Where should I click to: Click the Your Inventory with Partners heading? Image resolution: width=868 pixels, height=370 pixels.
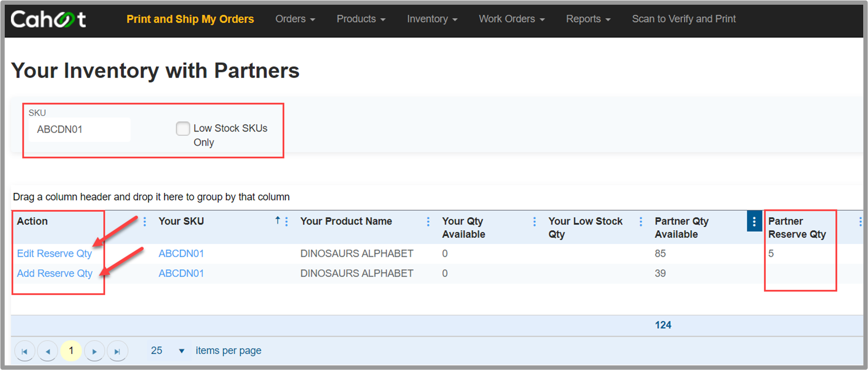pos(155,71)
